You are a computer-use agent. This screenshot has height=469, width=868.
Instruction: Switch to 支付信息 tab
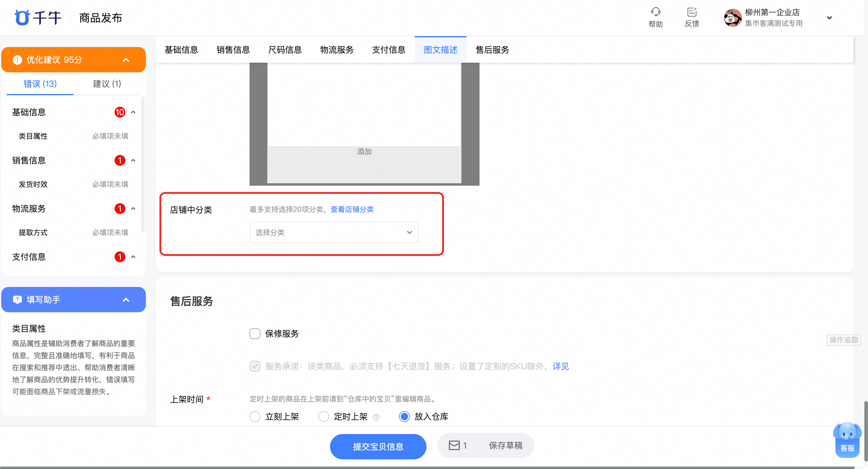tap(389, 49)
